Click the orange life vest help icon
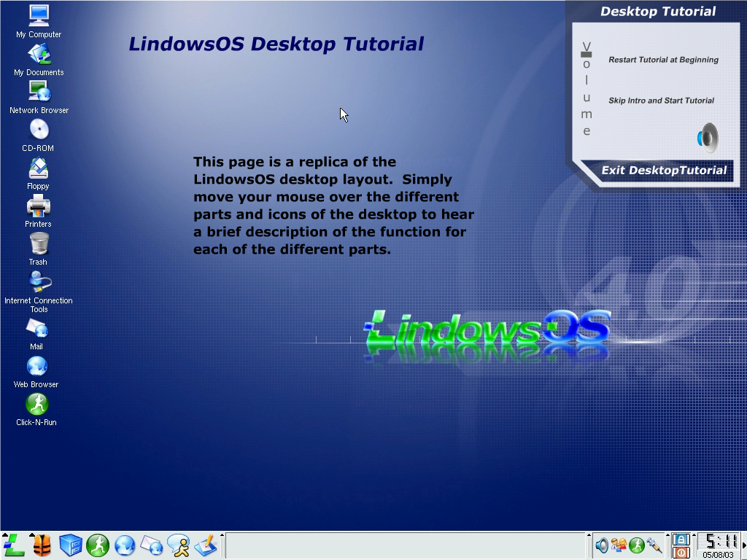747x560 pixels. [42, 545]
